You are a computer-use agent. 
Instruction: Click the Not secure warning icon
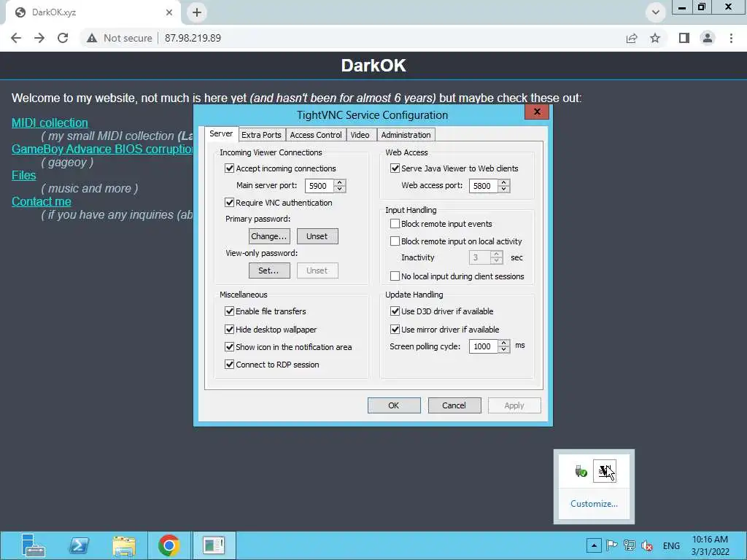[92, 38]
